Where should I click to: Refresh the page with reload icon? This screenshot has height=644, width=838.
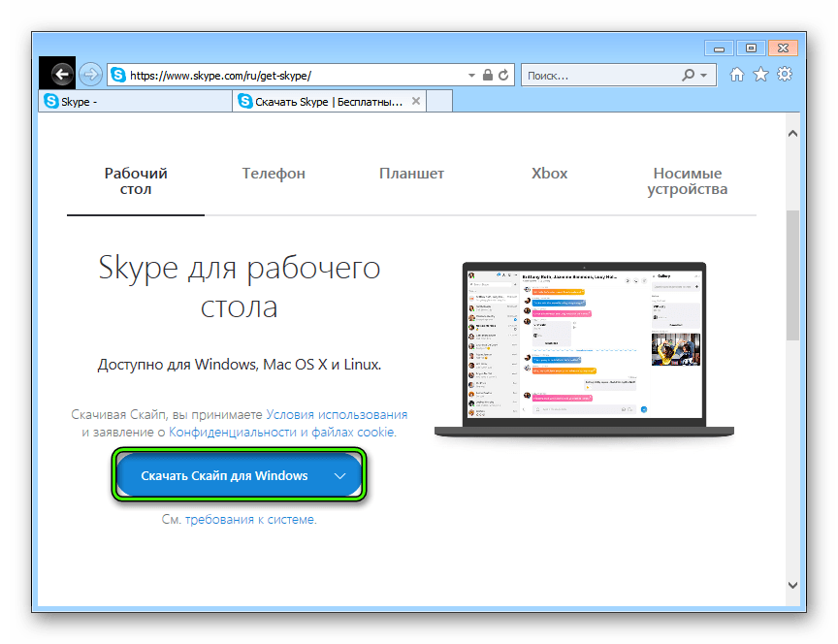[x=503, y=75]
